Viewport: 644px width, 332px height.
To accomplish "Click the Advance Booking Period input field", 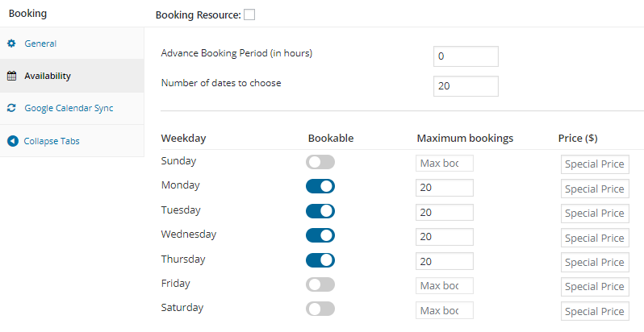I will tap(466, 56).
